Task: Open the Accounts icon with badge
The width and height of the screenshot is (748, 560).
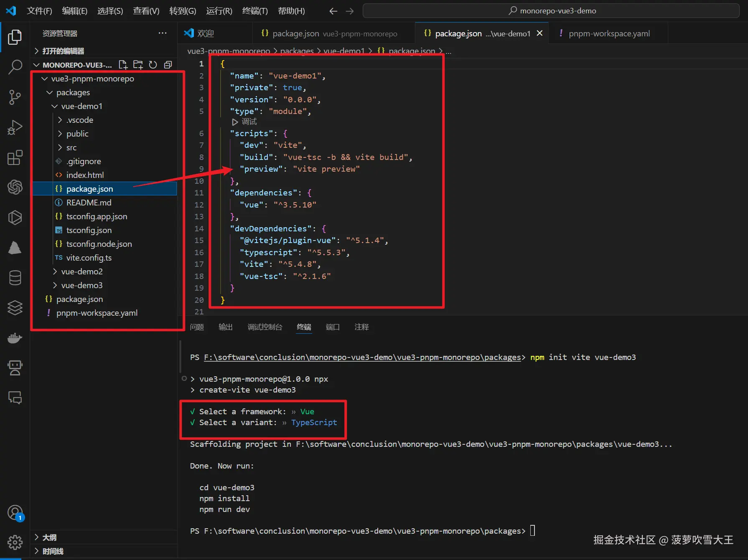Action: [15, 512]
